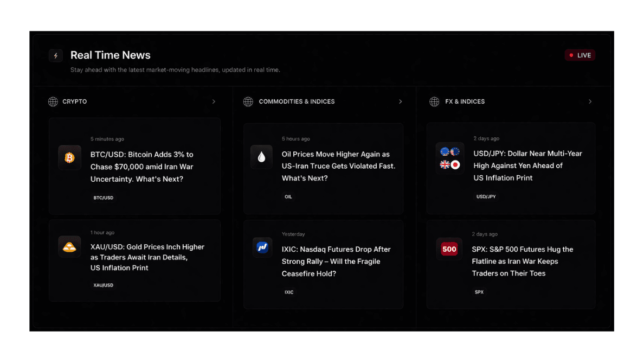644x363 pixels.
Task: Click the 'Yesterday' timestamp
Action: tap(293, 234)
